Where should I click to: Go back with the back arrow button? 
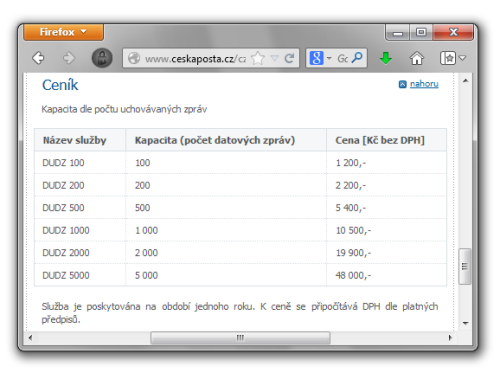coord(38,58)
